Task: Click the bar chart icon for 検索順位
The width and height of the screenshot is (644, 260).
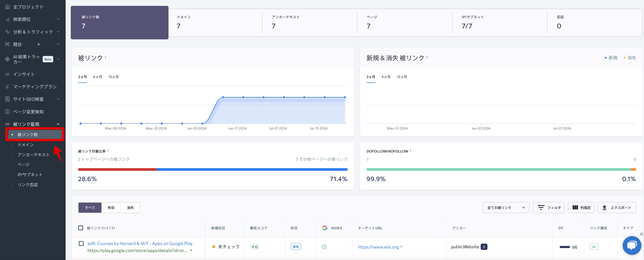Action: click(x=7, y=19)
